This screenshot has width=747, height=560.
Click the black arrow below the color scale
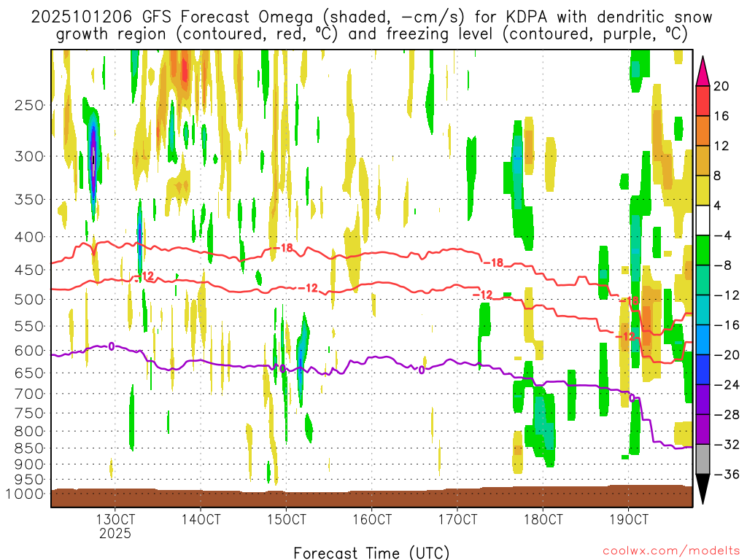coord(703,489)
